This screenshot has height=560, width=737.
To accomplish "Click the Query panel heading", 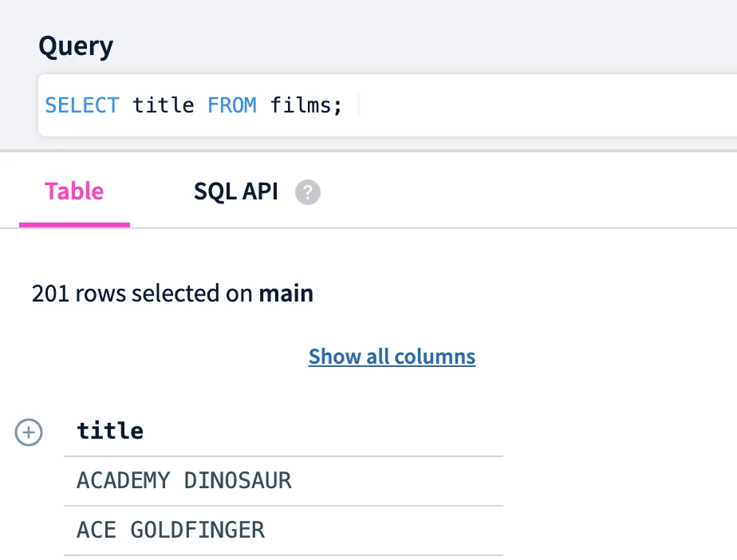I will 76,45.
